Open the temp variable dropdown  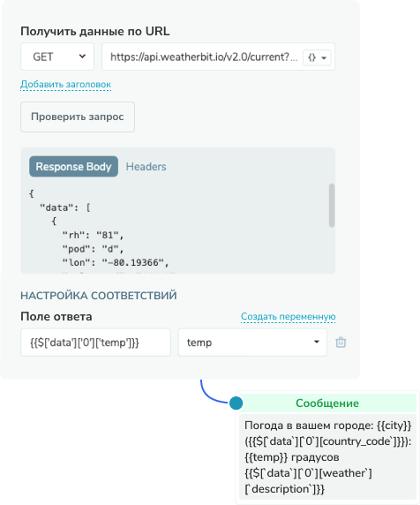(252, 343)
